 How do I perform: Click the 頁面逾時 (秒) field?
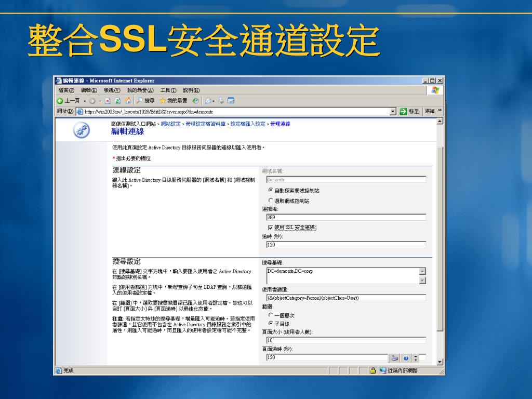pyautogui.click(x=327, y=357)
